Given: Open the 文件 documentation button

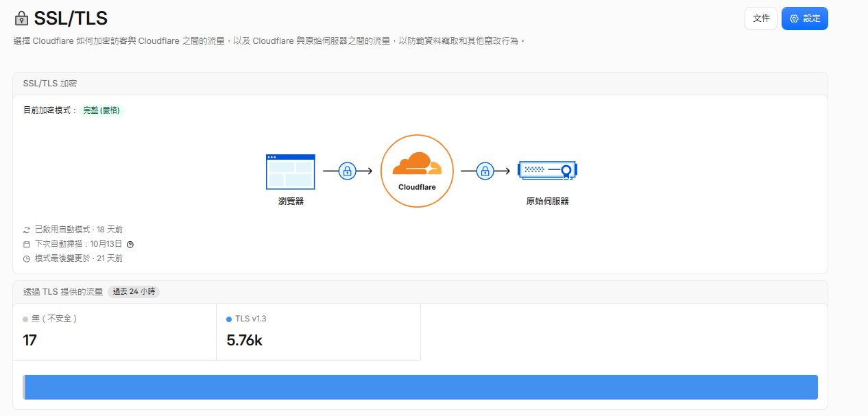Looking at the screenshot, I should (x=761, y=19).
